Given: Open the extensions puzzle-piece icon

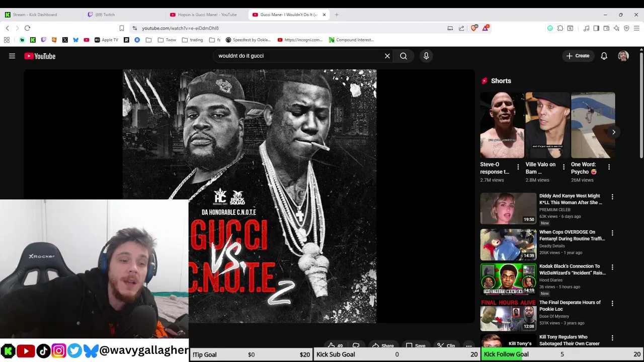Looking at the screenshot, I should pyautogui.click(x=560, y=28).
